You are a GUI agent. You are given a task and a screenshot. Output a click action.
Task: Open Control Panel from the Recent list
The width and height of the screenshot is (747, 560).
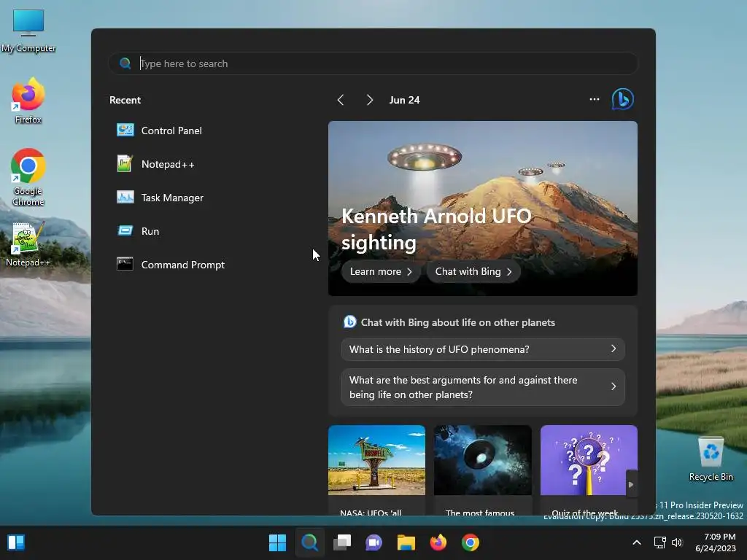tap(160, 131)
